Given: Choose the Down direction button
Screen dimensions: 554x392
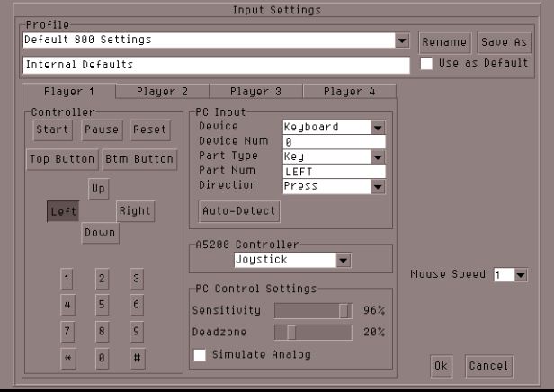Looking at the screenshot, I should click(100, 233).
